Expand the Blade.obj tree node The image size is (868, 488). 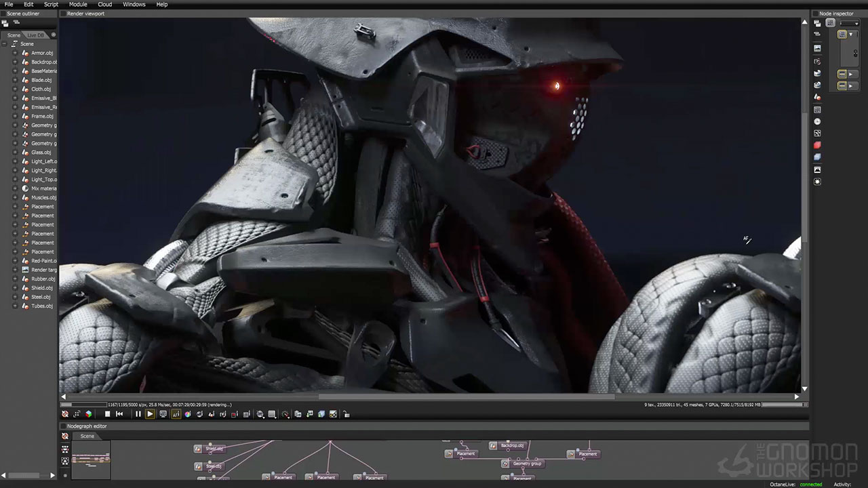pos(15,80)
